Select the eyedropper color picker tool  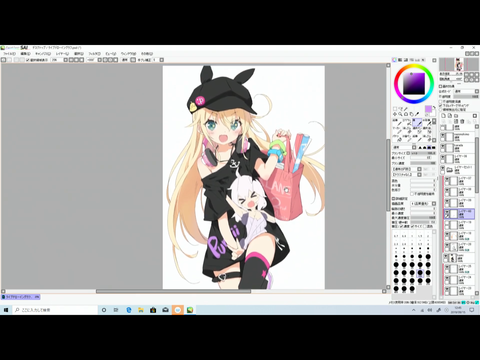pos(417,114)
